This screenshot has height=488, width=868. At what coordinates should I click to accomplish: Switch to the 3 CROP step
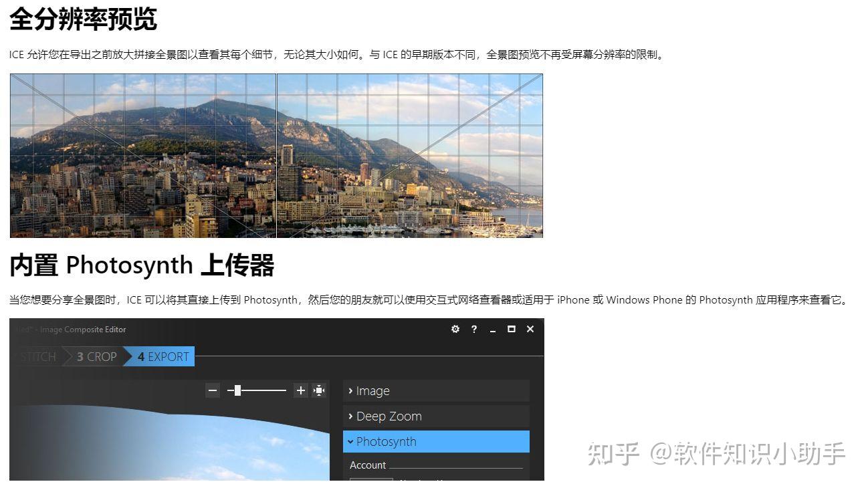pyautogui.click(x=96, y=357)
